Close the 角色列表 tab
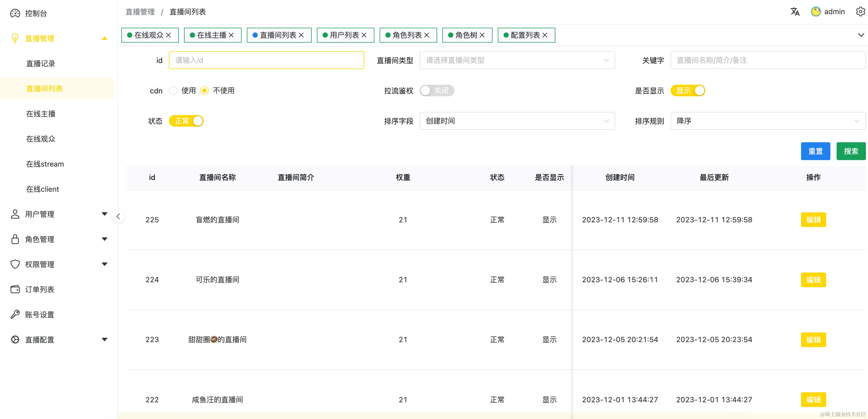This screenshot has width=868, height=419. pyautogui.click(x=427, y=35)
